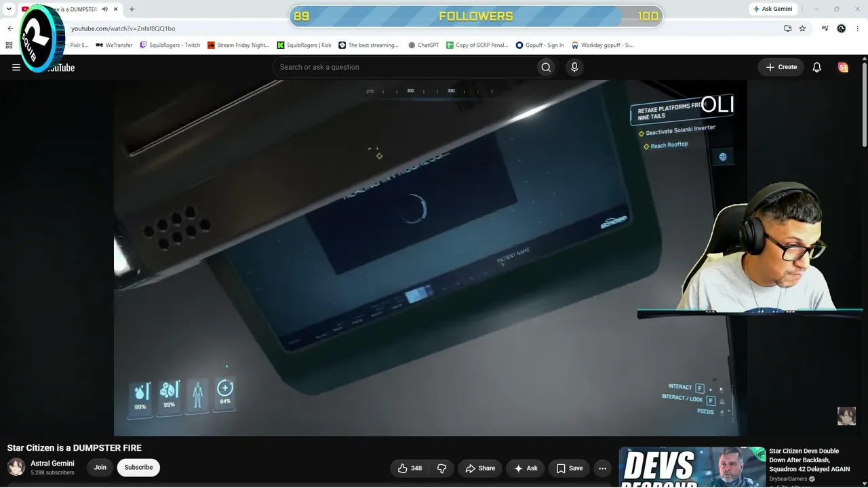Image resolution: width=868 pixels, height=488 pixels.
Task: Open the Gopuff - Sign In bookmark
Action: [x=540, y=45]
